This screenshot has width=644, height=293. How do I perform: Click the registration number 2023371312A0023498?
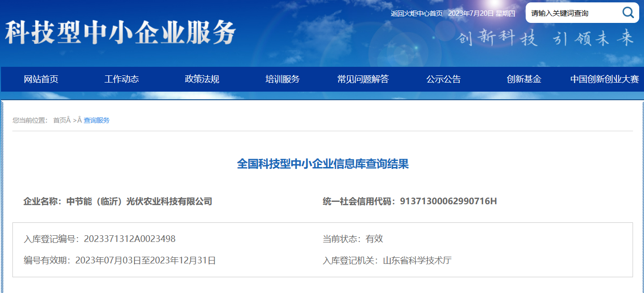(x=129, y=239)
